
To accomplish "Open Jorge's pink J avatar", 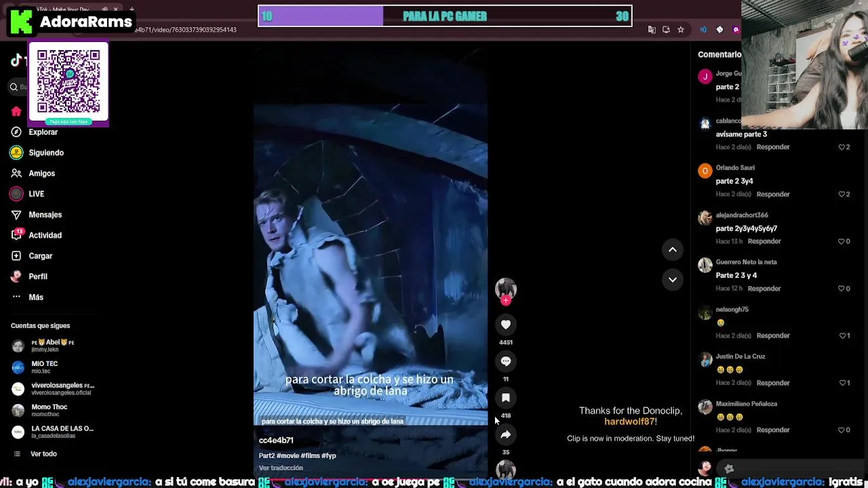I will point(705,77).
